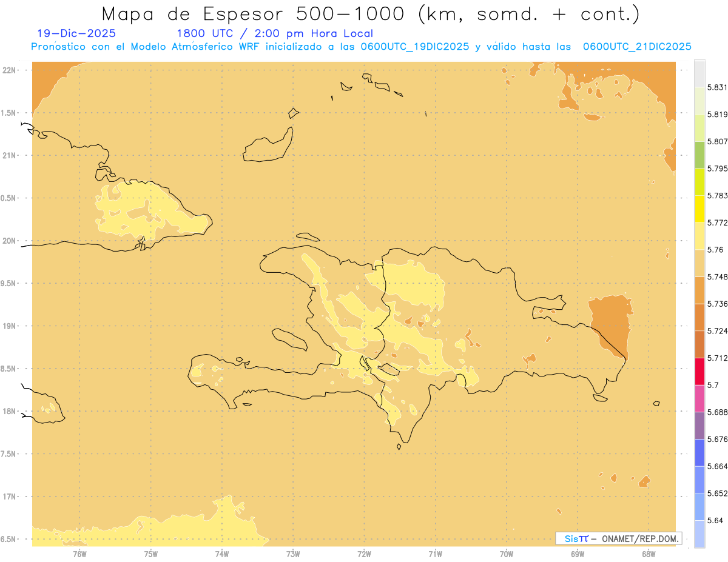Image resolution: width=728 pixels, height=562 pixels.
Task: Pick the blue legend swatch above 5.664
Action: pyautogui.click(x=699, y=452)
